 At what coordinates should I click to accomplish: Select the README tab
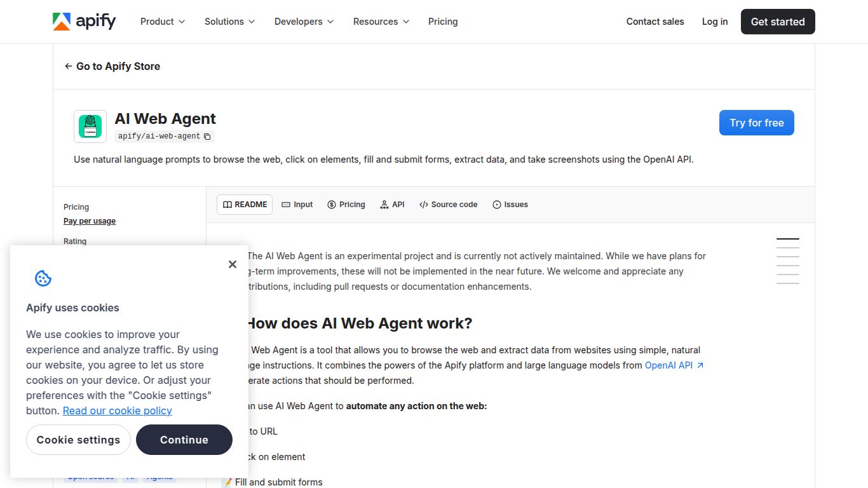point(244,204)
